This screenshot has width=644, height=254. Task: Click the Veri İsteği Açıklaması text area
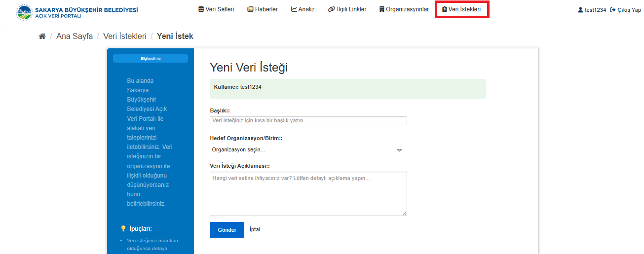tap(308, 193)
